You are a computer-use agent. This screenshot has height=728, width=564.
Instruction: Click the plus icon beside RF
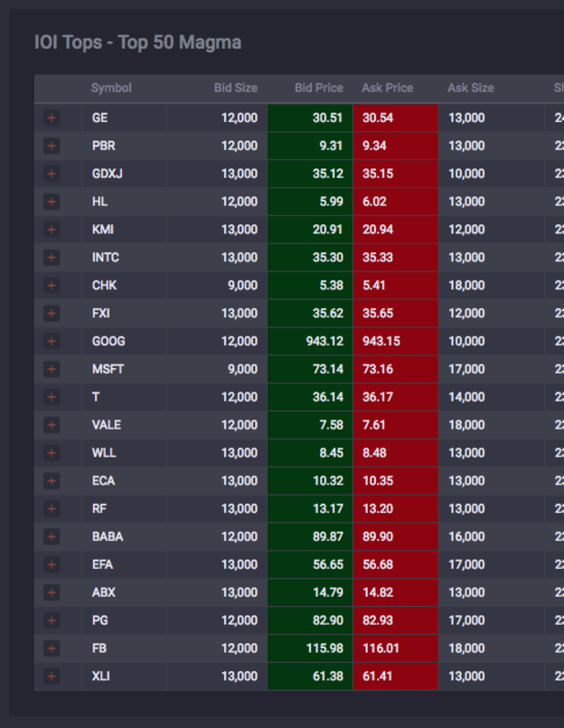(52, 509)
